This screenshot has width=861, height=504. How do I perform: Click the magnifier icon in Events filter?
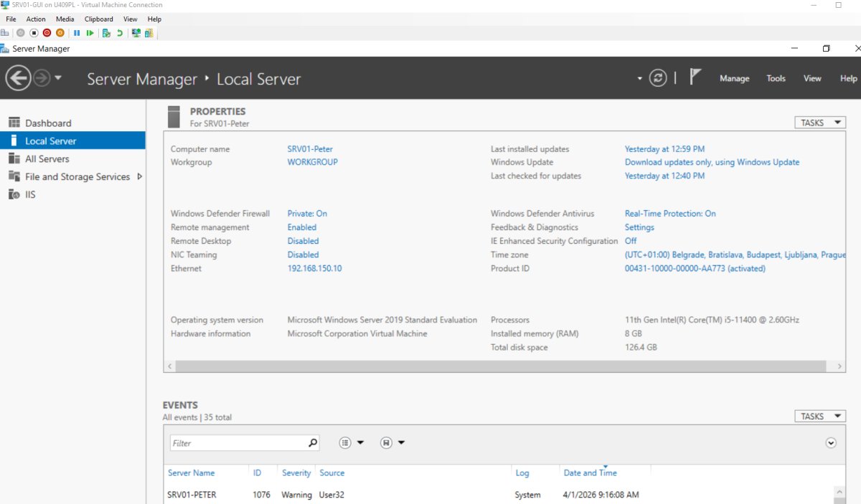[313, 443]
